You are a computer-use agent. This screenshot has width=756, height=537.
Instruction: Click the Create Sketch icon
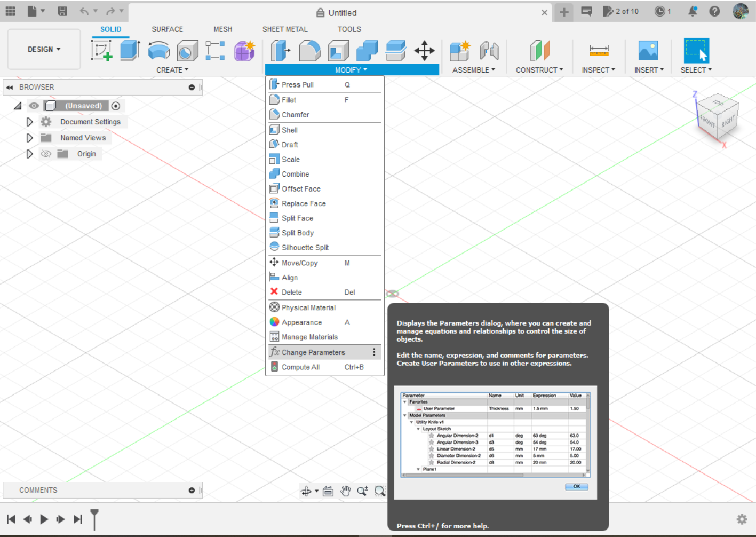pos(101,51)
